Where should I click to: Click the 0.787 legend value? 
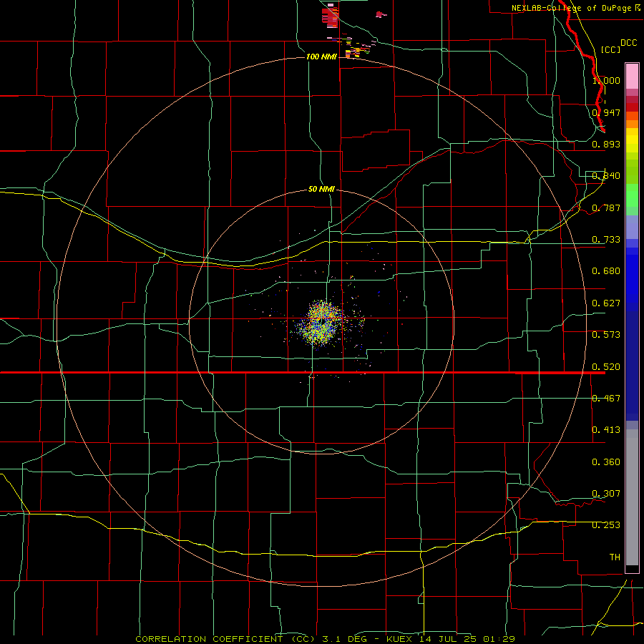pyautogui.click(x=606, y=208)
